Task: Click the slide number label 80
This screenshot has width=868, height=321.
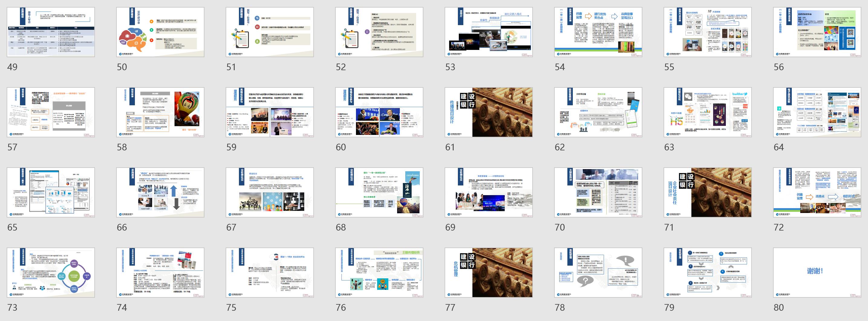Action: (x=779, y=308)
